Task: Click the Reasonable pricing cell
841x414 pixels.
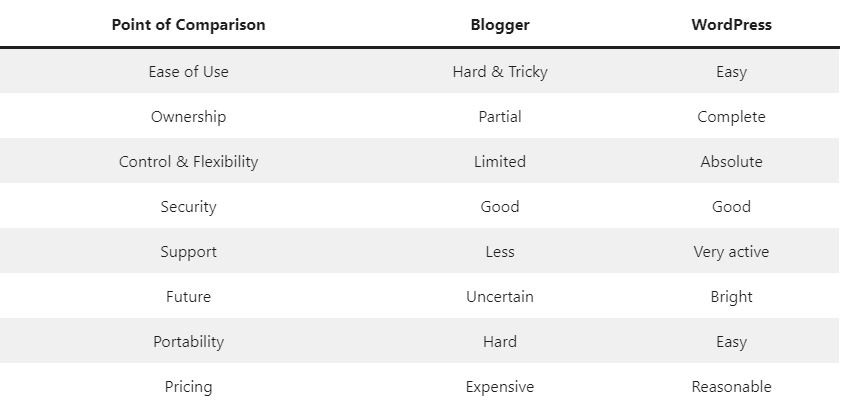Action: tap(731, 387)
